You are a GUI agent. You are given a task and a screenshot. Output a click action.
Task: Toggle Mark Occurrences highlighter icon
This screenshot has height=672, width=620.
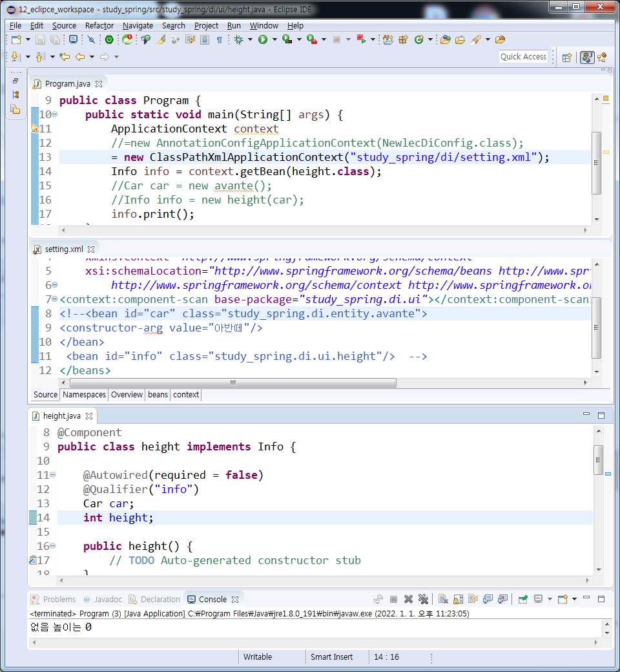point(161,40)
